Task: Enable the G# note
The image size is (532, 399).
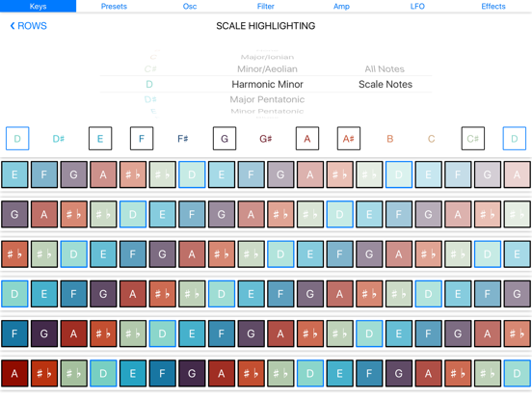Action: (266, 139)
